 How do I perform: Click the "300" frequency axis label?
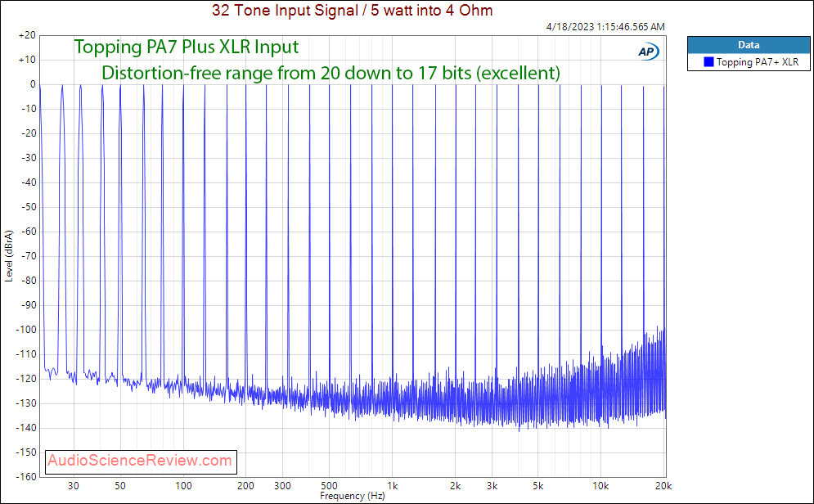coord(282,486)
